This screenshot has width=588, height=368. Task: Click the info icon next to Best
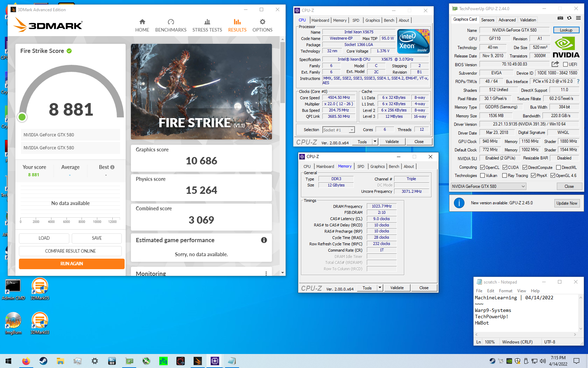112,167
